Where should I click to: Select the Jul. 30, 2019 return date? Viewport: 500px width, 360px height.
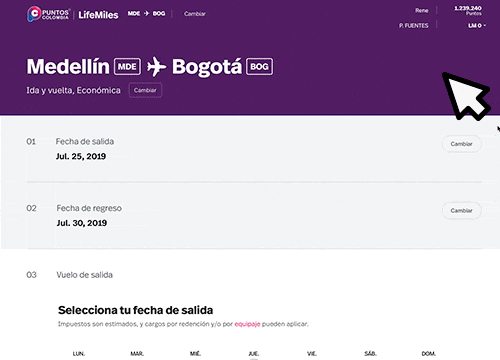pos(82,223)
